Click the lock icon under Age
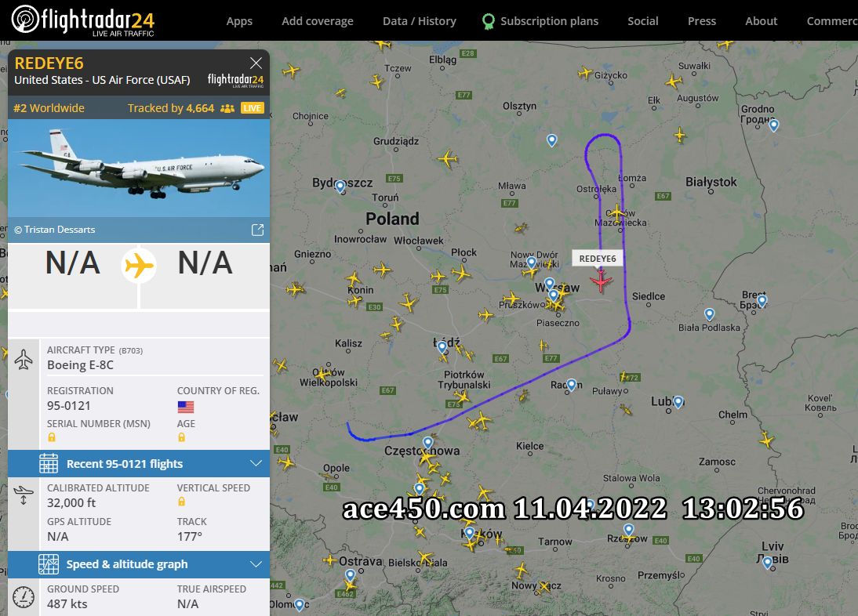Viewport: 858px width, 616px height. point(181,437)
